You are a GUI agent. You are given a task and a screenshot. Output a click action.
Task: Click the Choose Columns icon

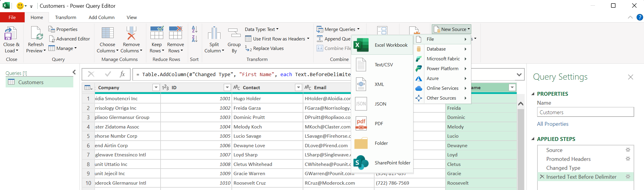click(107, 33)
